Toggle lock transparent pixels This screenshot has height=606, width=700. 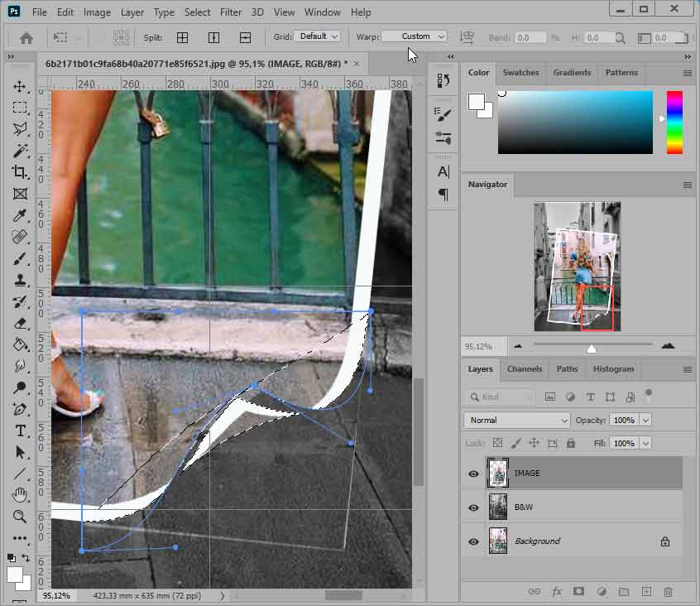[497, 443]
